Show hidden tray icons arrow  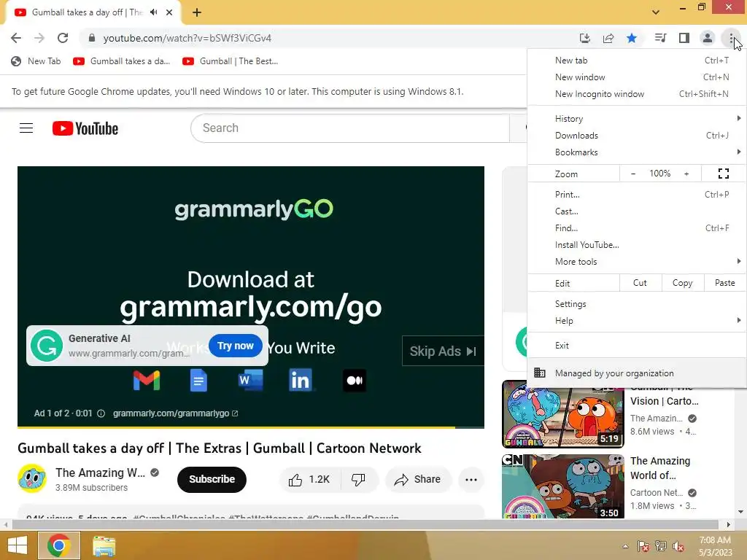(x=625, y=546)
